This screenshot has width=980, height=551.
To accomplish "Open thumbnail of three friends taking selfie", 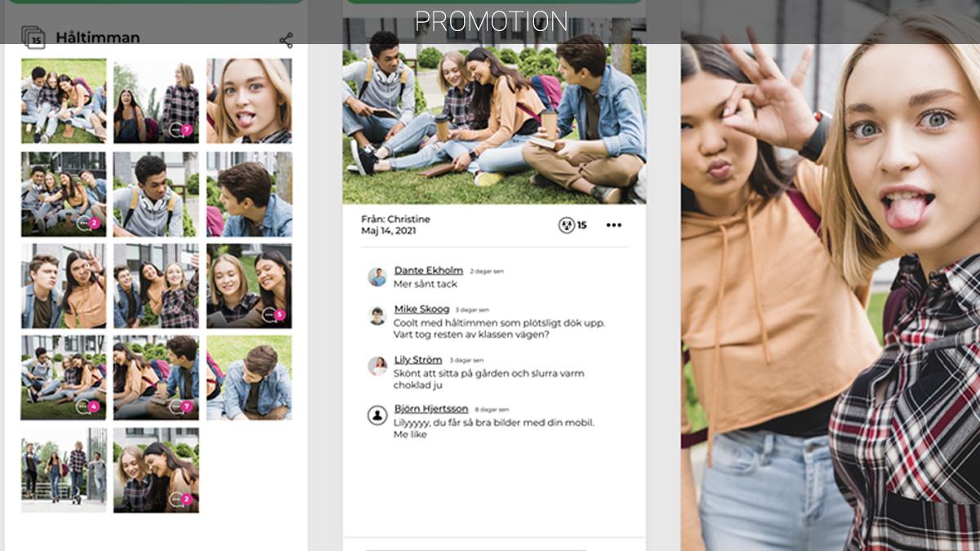I will pos(156,286).
